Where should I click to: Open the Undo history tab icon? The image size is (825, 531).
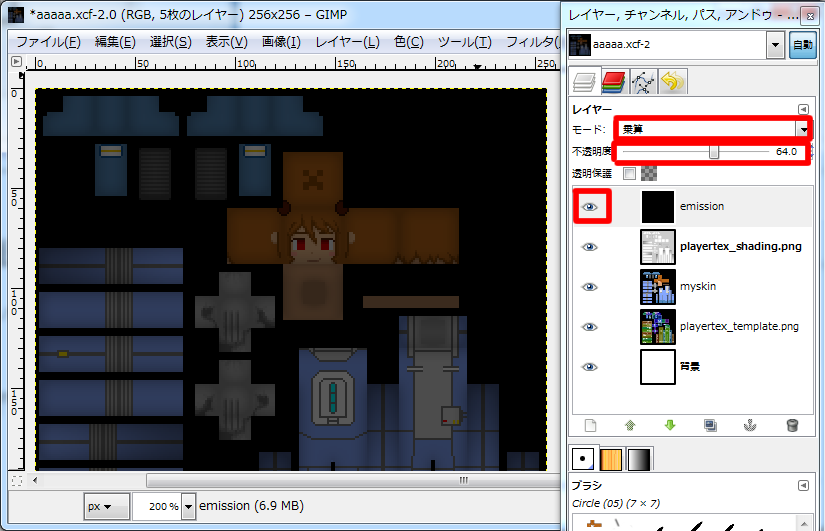(x=673, y=83)
